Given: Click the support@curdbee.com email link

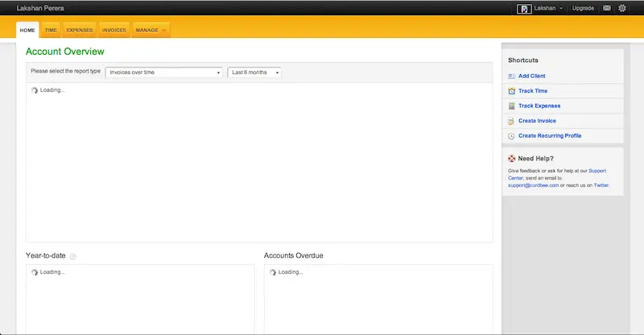Looking at the screenshot, I should [x=534, y=185].
